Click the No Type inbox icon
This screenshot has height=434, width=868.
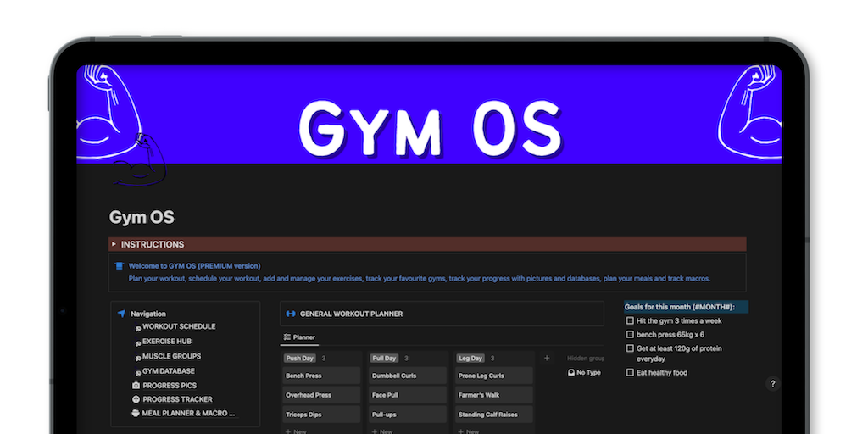click(x=570, y=372)
